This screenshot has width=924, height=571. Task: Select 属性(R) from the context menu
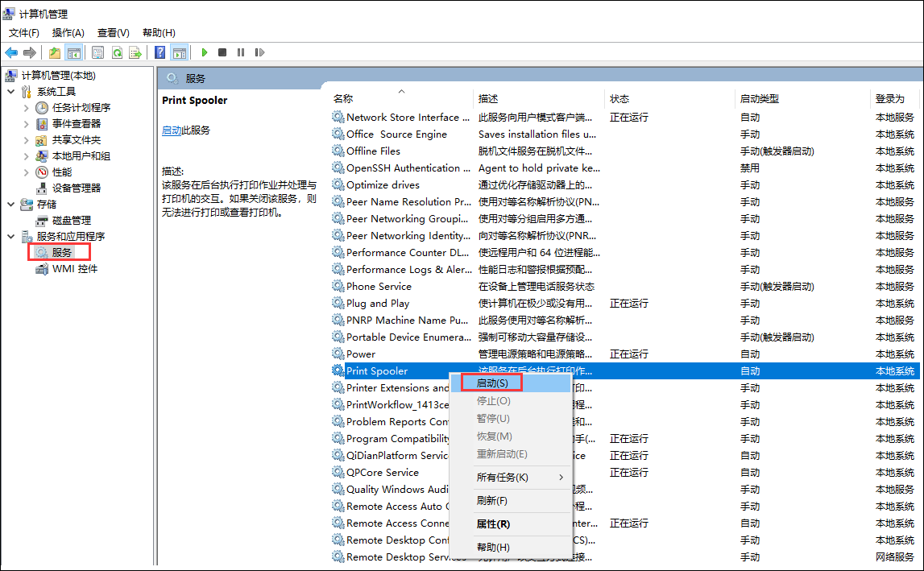click(493, 524)
